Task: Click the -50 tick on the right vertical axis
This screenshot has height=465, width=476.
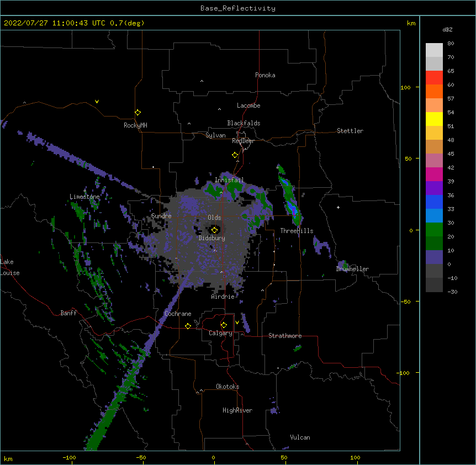Action: tap(405, 302)
